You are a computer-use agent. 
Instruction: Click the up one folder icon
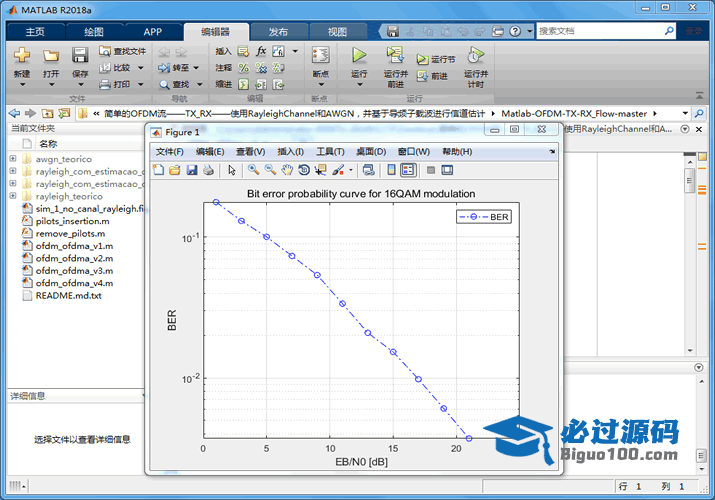pos(47,113)
